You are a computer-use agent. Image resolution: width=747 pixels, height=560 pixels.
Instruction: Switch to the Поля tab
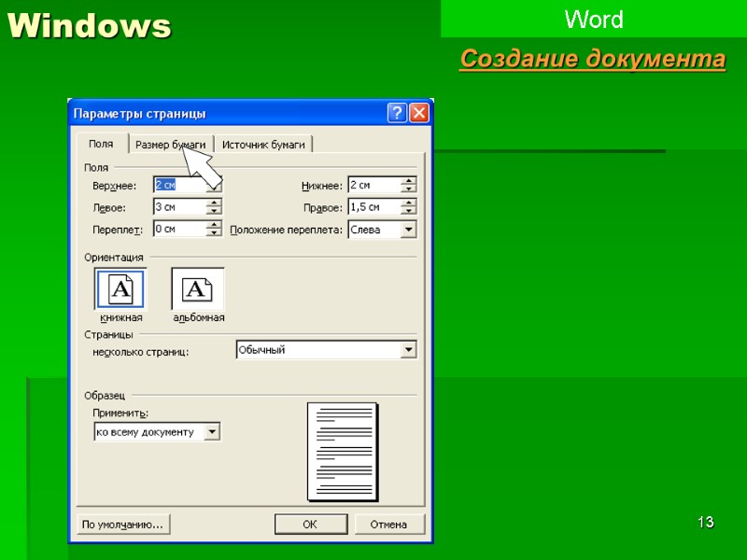pos(101,144)
